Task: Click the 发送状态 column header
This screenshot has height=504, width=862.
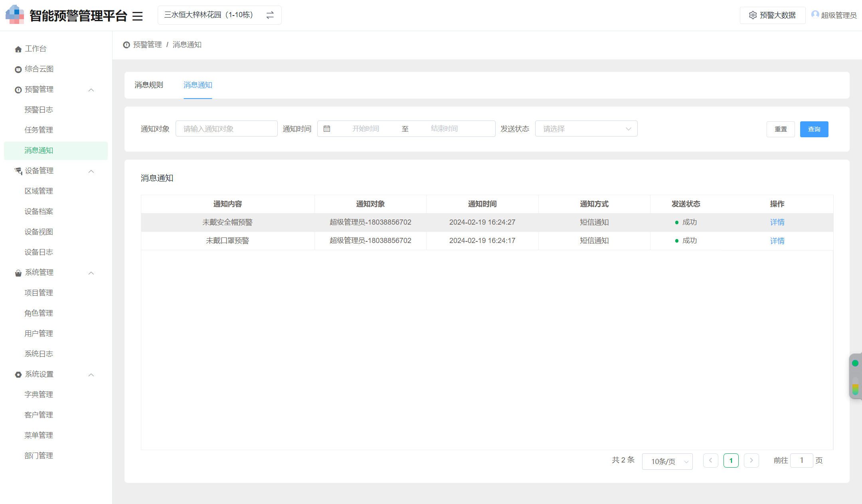Action: pyautogui.click(x=686, y=204)
